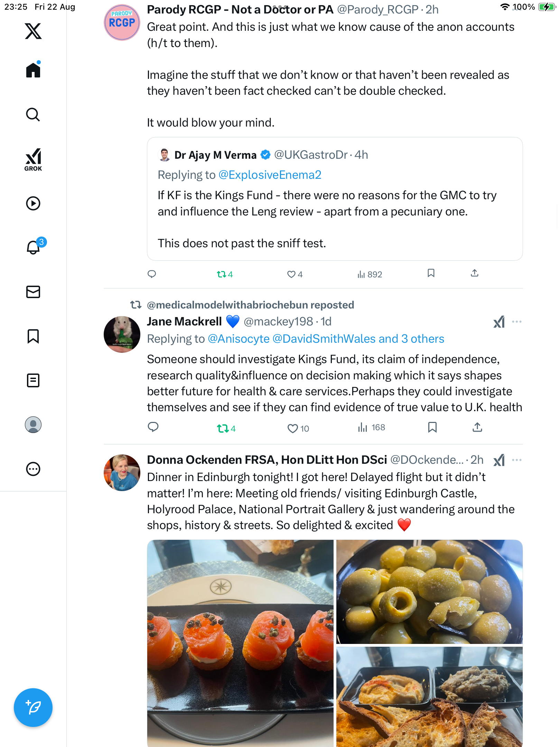560x747 pixels.
Task: Open more options on Donna Ockenden's post
Action: tap(517, 460)
